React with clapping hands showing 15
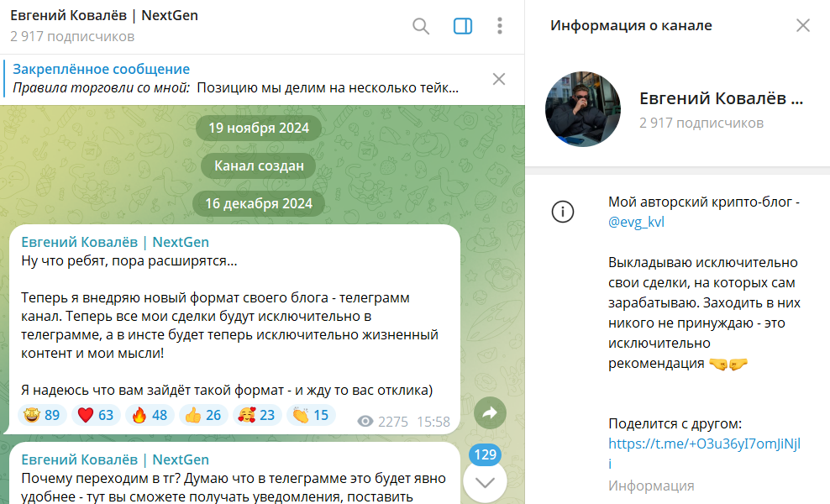This screenshot has width=830, height=504. coord(311,415)
